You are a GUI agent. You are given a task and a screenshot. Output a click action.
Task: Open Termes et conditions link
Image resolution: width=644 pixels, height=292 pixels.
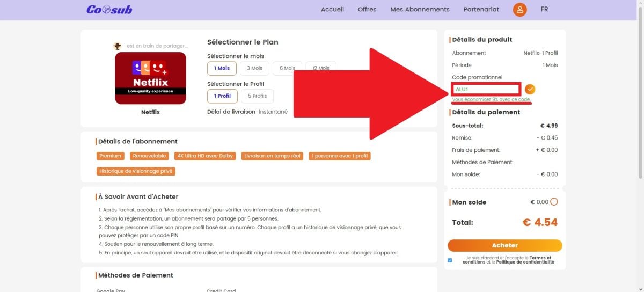tap(507, 260)
